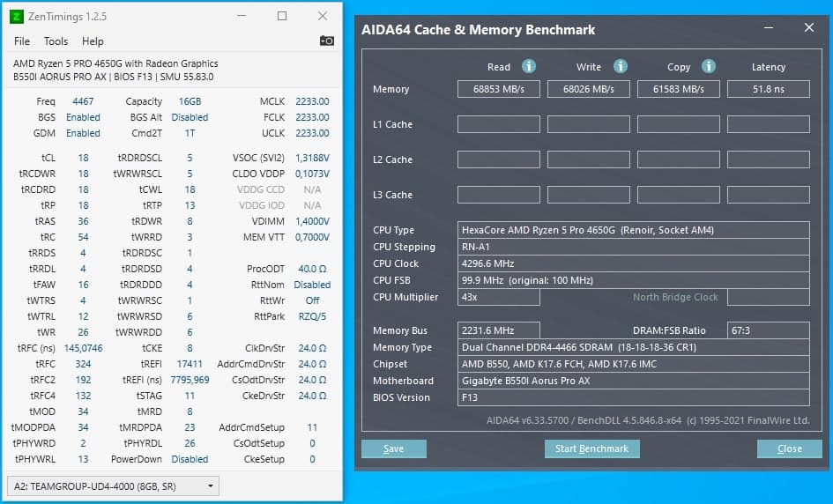Click the Start Benchmark button

pos(591,448)
